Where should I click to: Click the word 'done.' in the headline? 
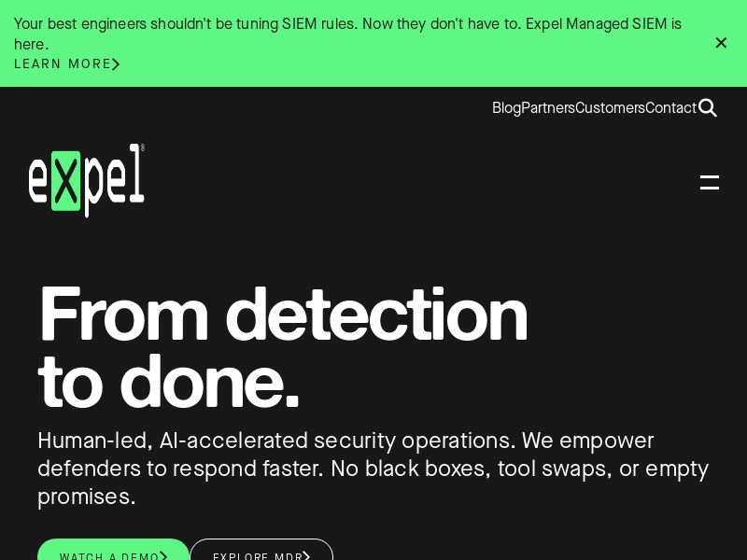(209, 383)
